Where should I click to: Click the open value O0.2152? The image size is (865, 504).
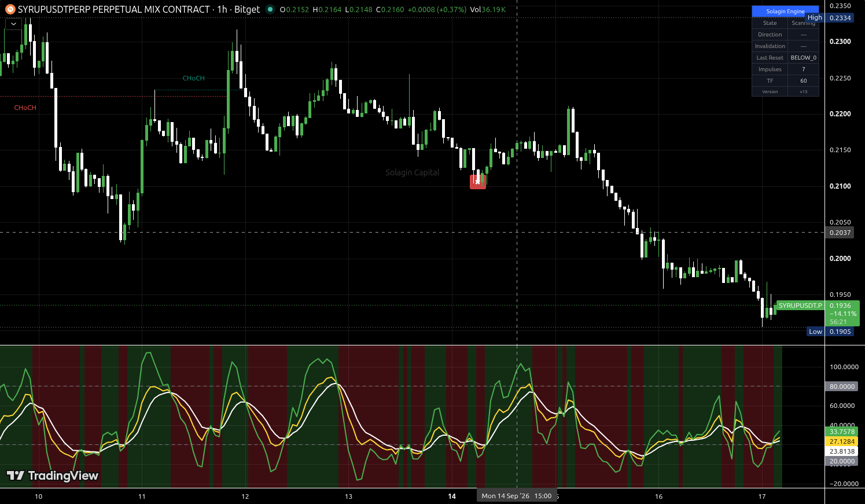coord(294,9)
